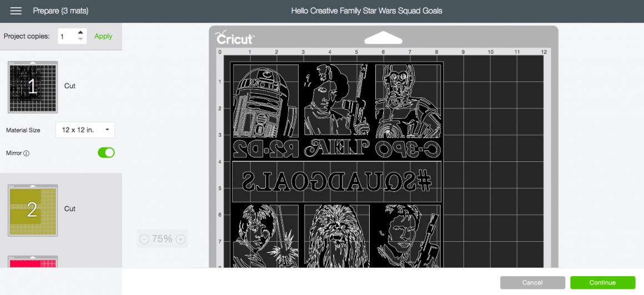Select the pink mat 3 thumbnail

tap(32, 262)
